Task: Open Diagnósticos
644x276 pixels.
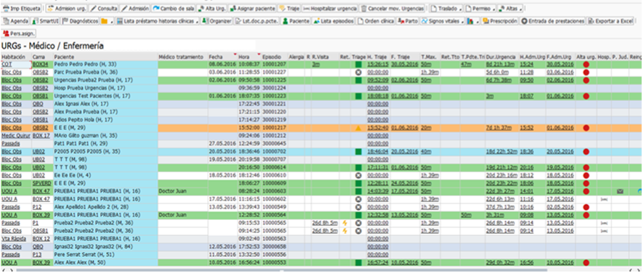Action: 80,21
